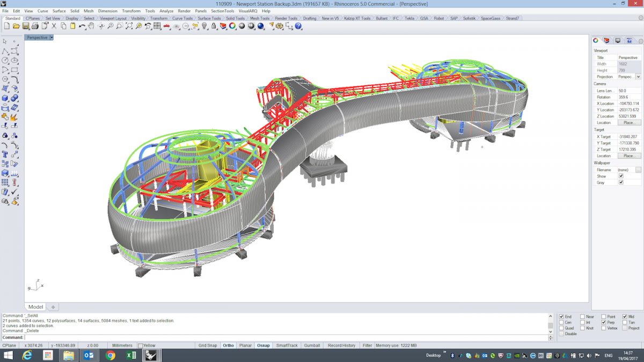
Task: Click Place button for Camera location
Action: 628,122
